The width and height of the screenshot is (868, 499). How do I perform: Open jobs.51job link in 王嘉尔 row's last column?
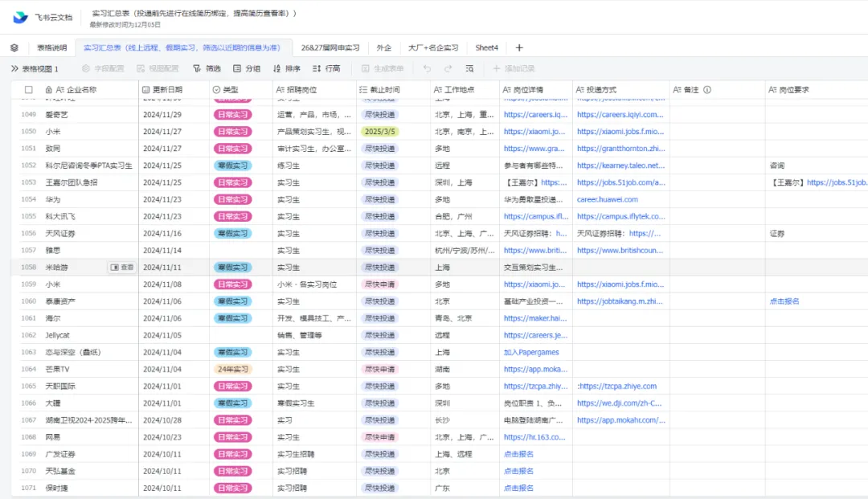click(x=837, y=182)
